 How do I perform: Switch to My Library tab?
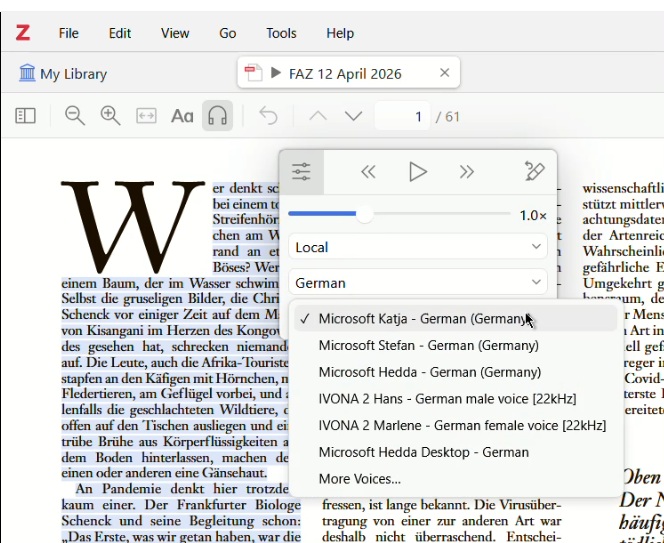point(63,74)
